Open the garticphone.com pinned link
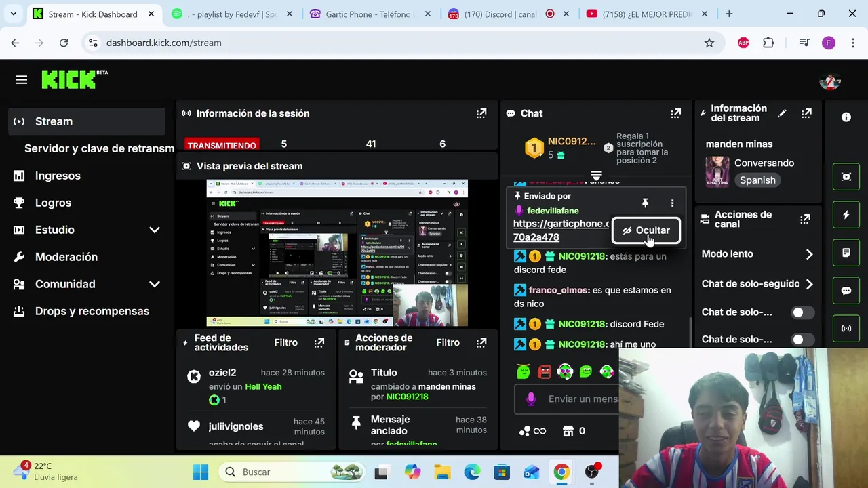The height and width of the screenshot is (488, 868). [x=561, y=230]
